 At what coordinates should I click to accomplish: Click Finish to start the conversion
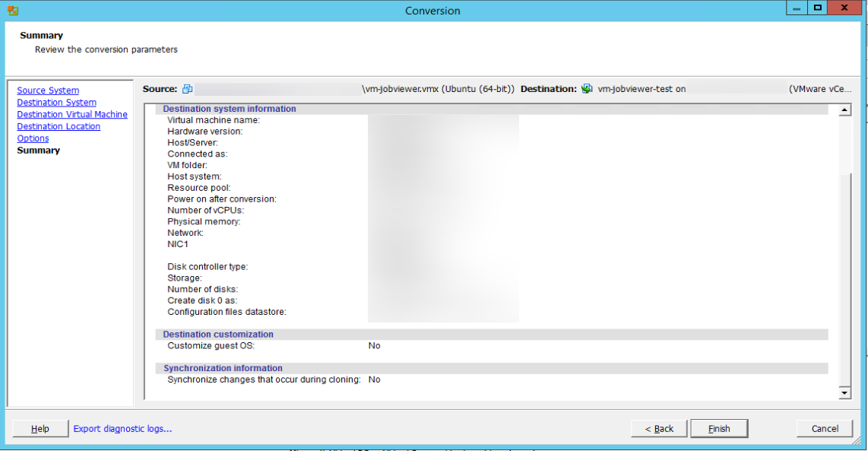tap(719, 428)
